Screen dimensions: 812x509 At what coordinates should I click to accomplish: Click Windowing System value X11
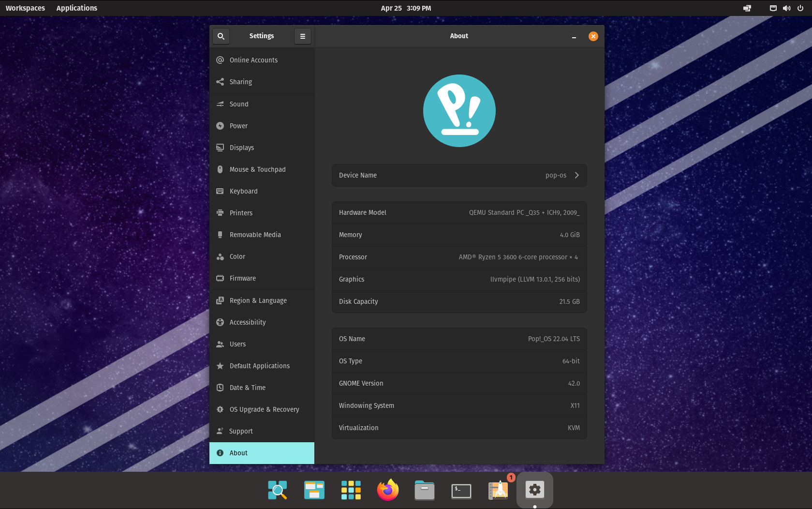point(575,405)
